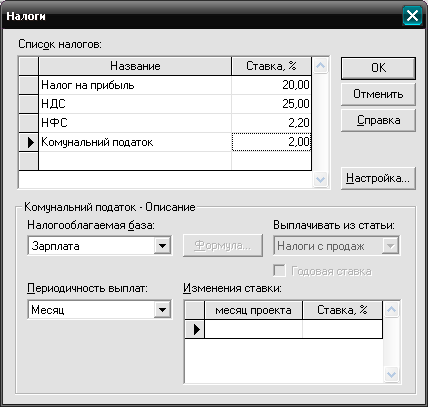Toggle the Годовая ставка checkbox

coord(279,271)
